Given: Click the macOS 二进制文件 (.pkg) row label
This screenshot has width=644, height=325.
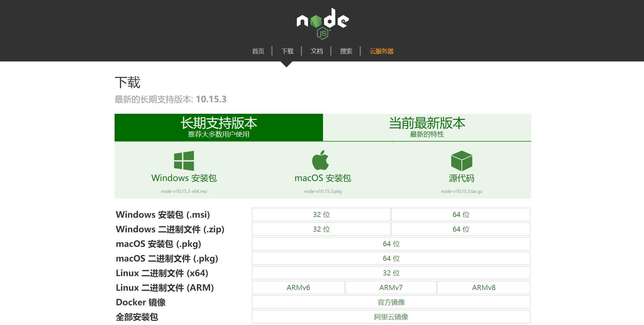Looking at the screenshot, I should click(167, 258).
